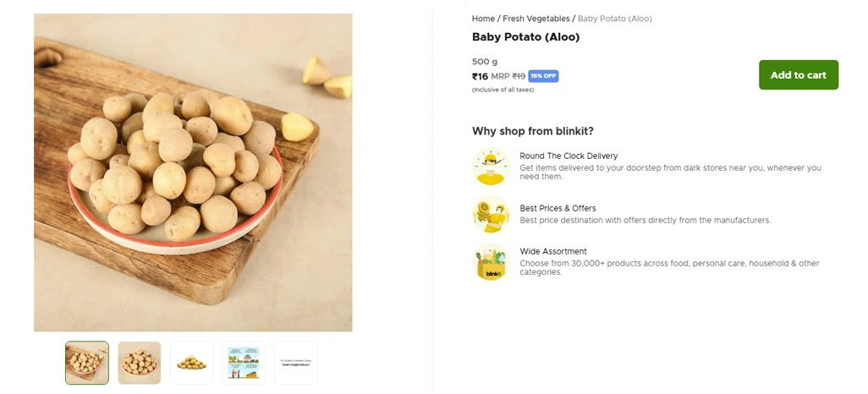Image resolution: width=868 pixels, height=394 pixels.
Task: Select the fifth thumbnail with feedback email text
Action: [x=296, y=363]
